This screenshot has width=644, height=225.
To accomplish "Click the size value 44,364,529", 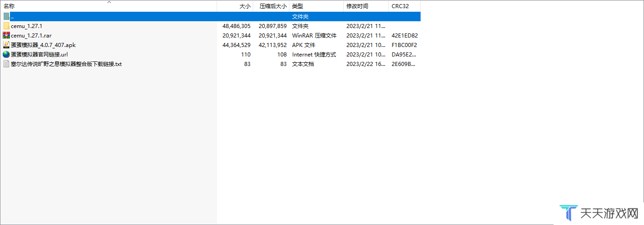I will pos(237,45).
